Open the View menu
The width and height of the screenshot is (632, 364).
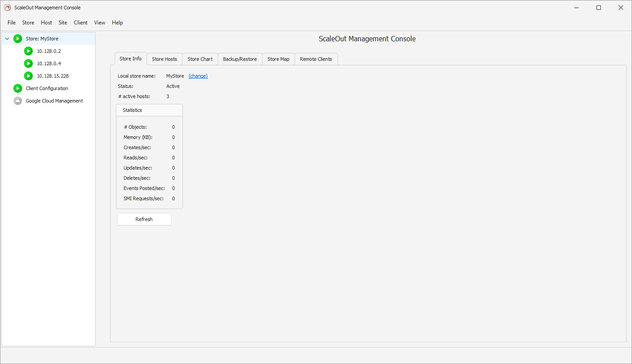[x=99, y=23]
